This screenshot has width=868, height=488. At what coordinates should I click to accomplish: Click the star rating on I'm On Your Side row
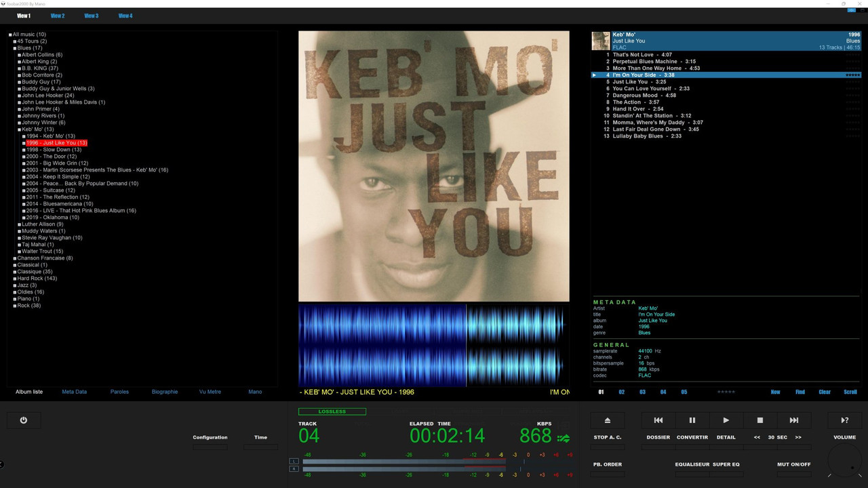pos(853,75)
